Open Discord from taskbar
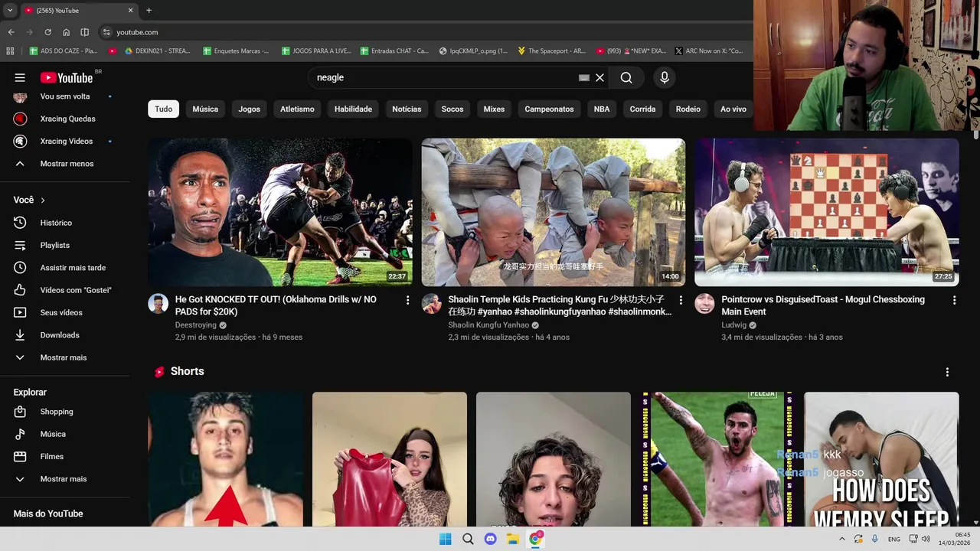Viewport: 980px width, 551px height. [491, 539]
